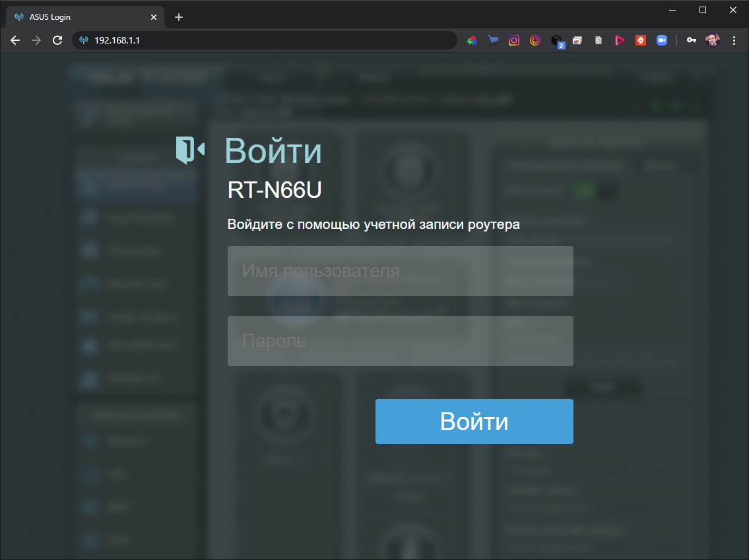
Task: Reload the router login page
Action: point(57,40)
